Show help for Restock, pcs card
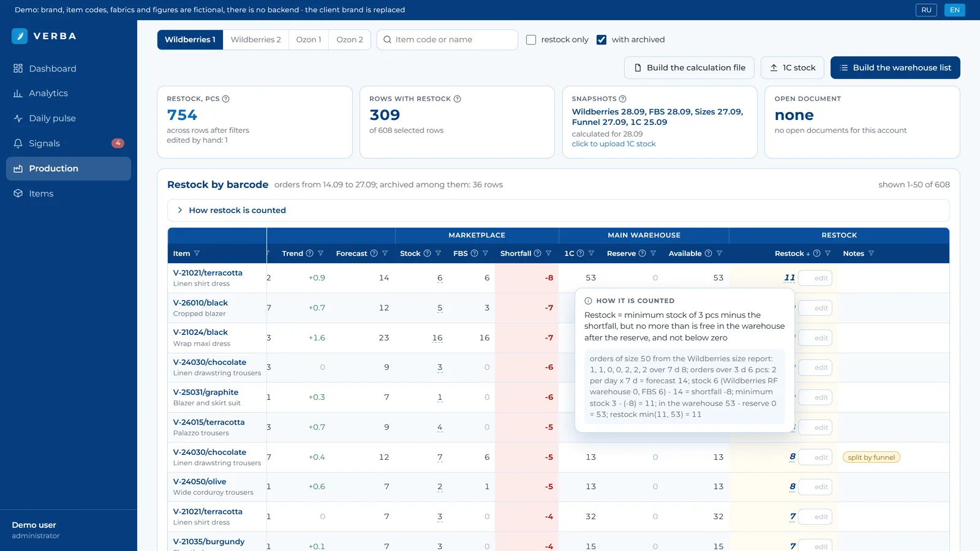980x551 pixels. (225, 99)
